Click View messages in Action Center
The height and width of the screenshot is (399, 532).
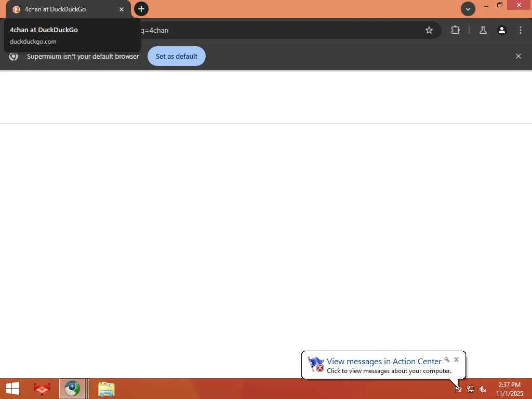point(384,361)
